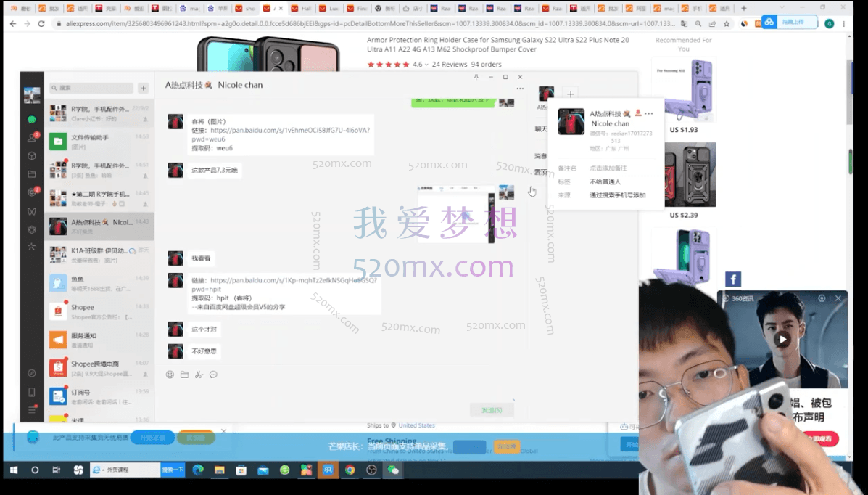The height and width of the screenshot is (495, 868).
Task: Open the US $2.39 recommended product image
Action: click(x=684, y=175)
